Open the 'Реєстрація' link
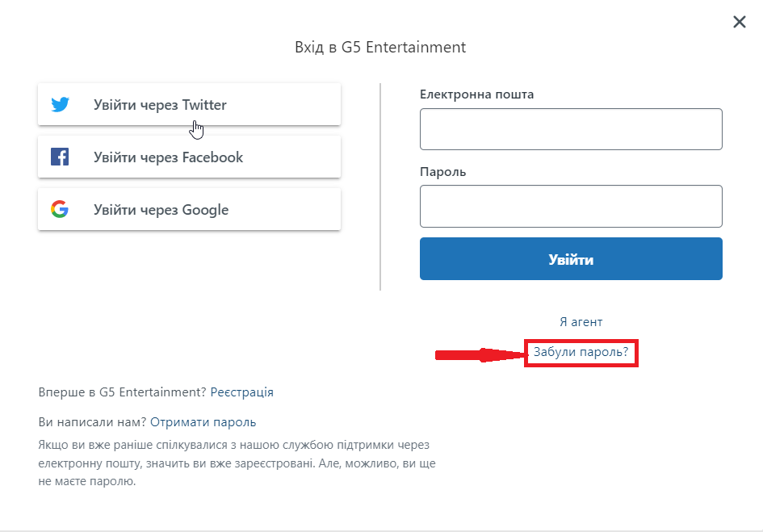Viewport: 763px width, 532px height. 242,392
